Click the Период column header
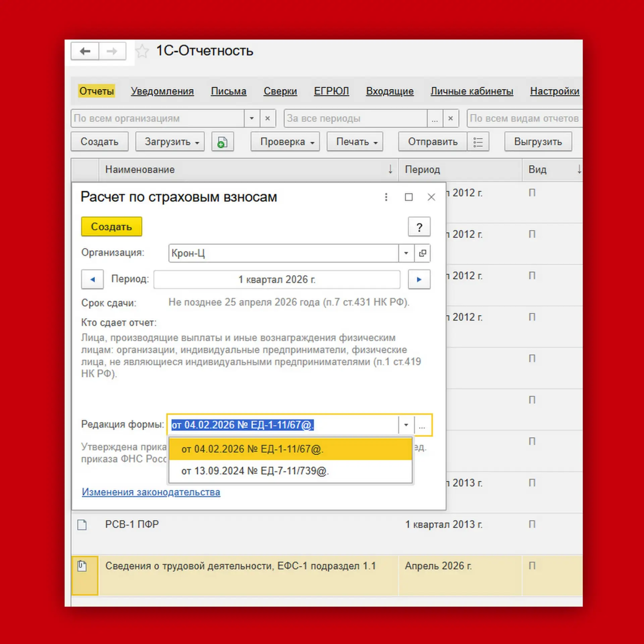The width and height of the screenshot is (644, 644). [x=460, y=170]
